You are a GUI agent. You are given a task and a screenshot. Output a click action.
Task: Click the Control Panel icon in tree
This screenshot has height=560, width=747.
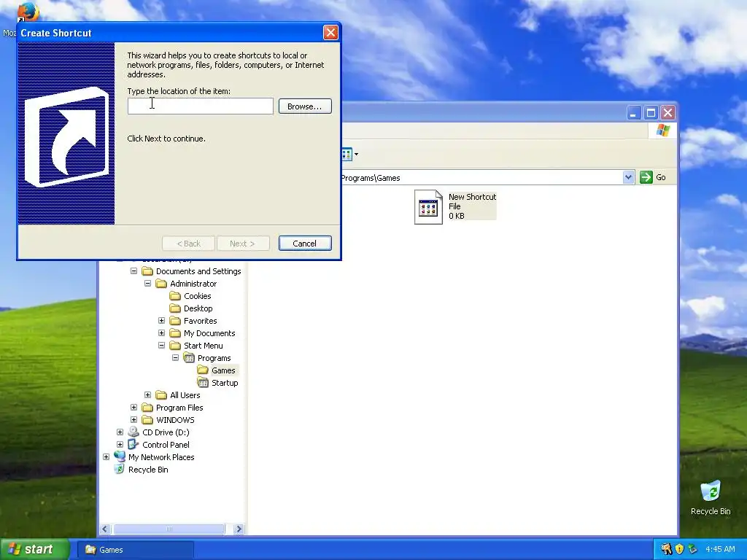click(133, 444)
